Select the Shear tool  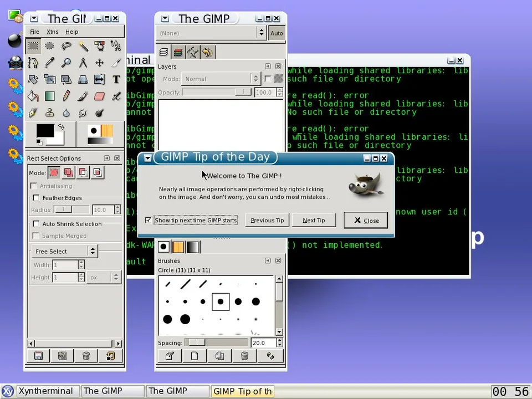tap(66, 79)
